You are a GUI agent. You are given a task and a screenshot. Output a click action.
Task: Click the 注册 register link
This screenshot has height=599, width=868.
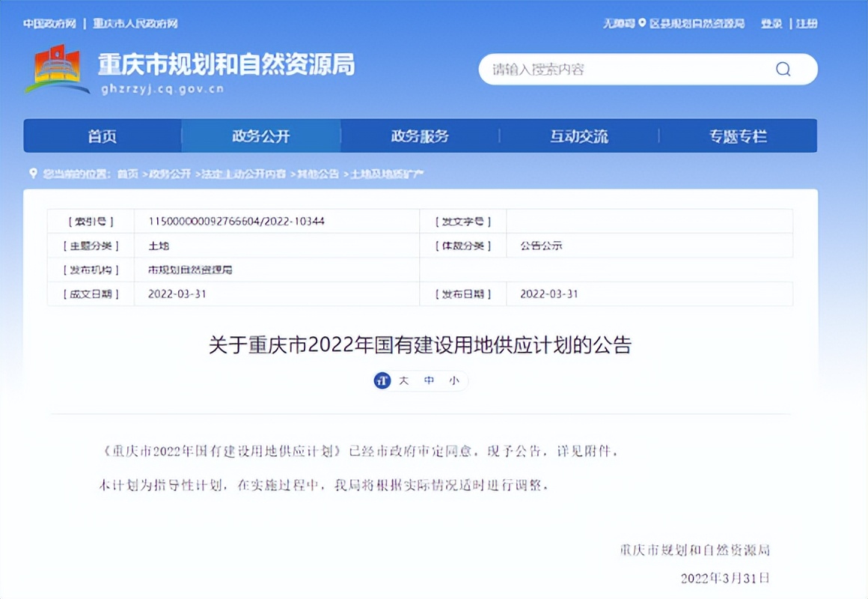(807, 23)
